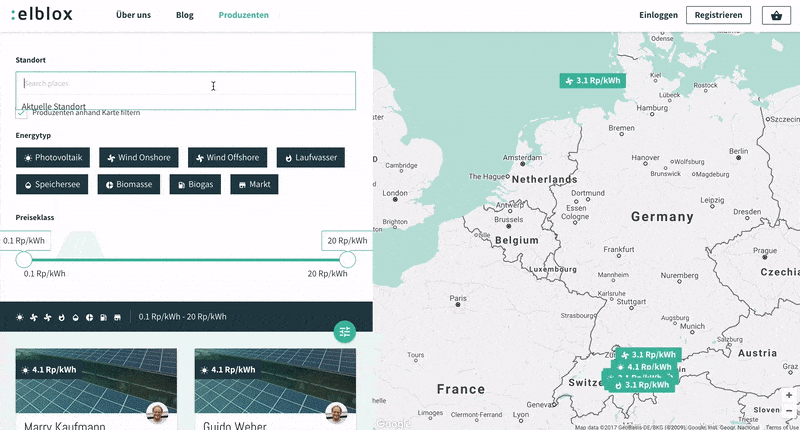Toggle the filter producers by map checkbox
This screenshot has height=430, width=800.
[21, 114]
